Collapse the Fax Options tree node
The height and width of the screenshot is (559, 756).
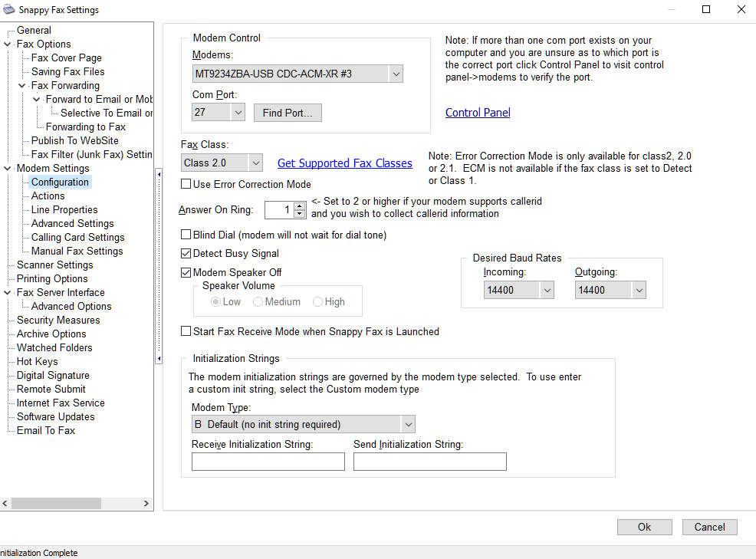[8, 44]
